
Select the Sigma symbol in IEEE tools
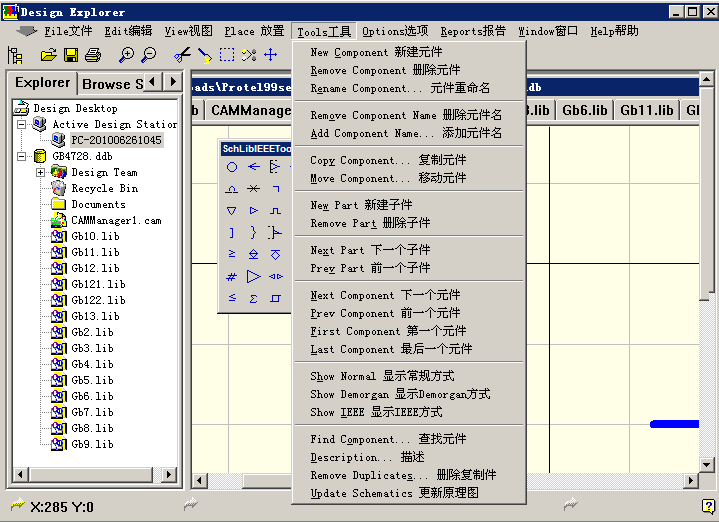[254, 298]
